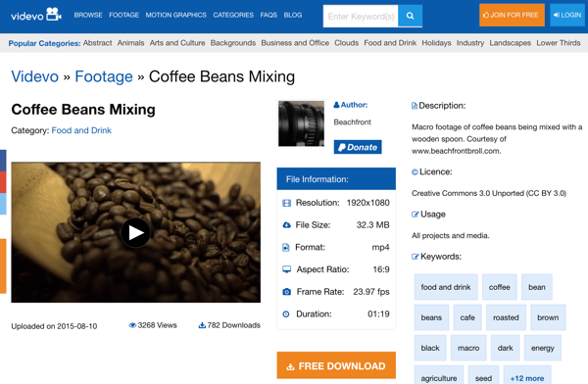
Task: Select the Industry popular category
Action: [470, 43]
